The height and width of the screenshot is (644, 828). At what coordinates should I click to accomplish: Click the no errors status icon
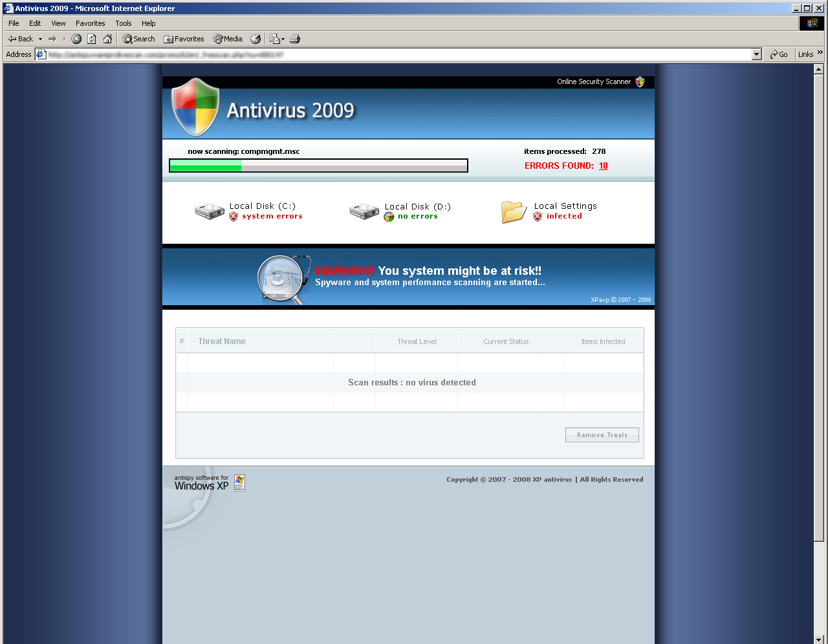(x=389, y=217)
